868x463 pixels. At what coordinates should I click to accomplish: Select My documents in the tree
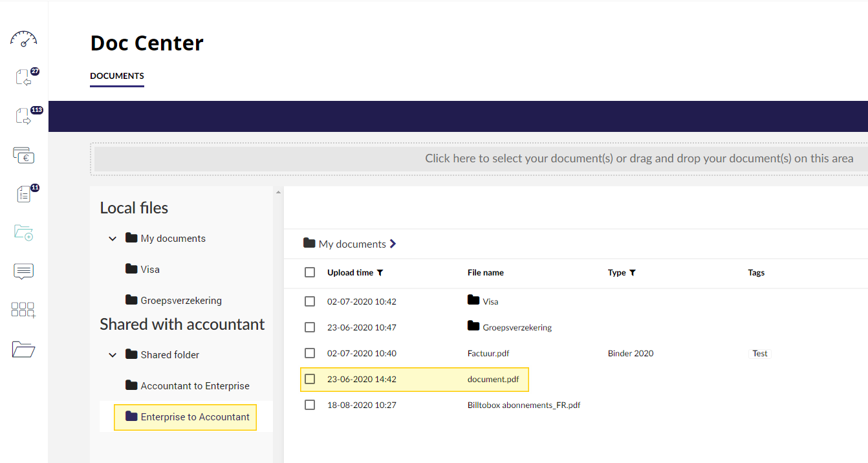(x=173, y=239)
